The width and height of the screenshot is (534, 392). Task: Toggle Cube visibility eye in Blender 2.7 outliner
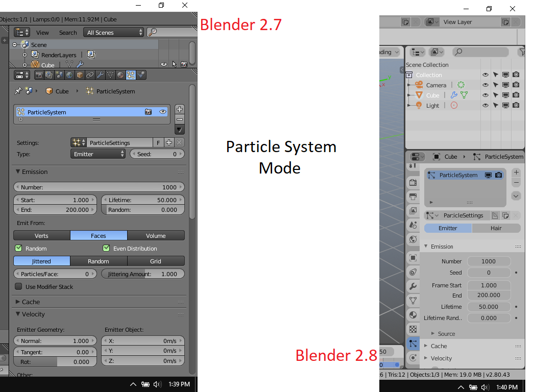(164, 64)
